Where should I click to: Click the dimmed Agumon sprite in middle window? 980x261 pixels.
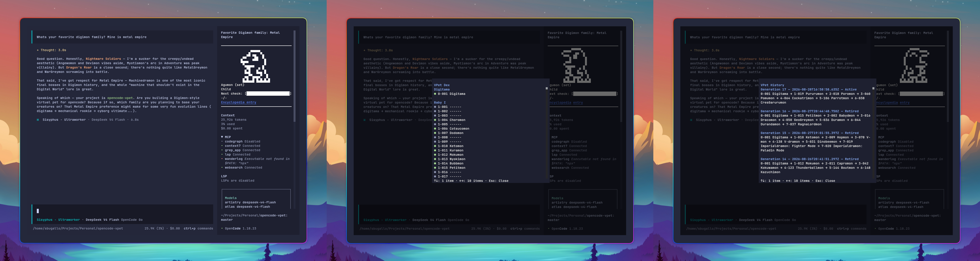(576, 66)
